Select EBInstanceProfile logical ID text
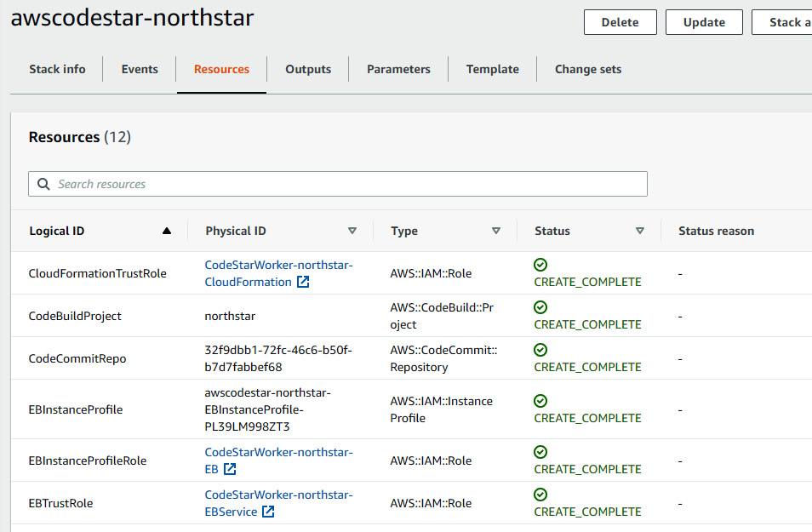The width and height of the screenshot is (812, 532). 76,409
